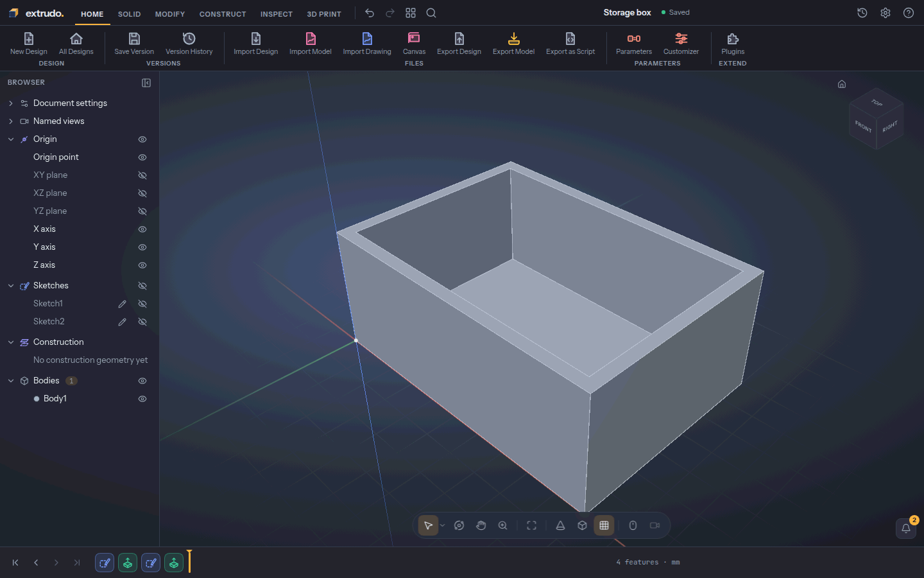Select the orbit tool in view toolbar
The height and width of the screenshot is (578, 924).
click(x=459, y=525)
